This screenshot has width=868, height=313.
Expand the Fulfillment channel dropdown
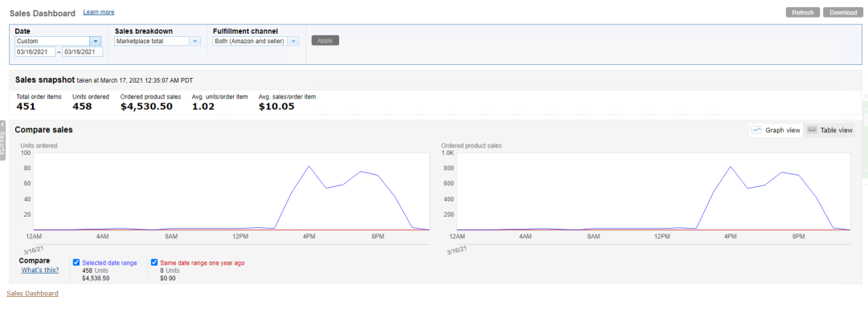256,41
